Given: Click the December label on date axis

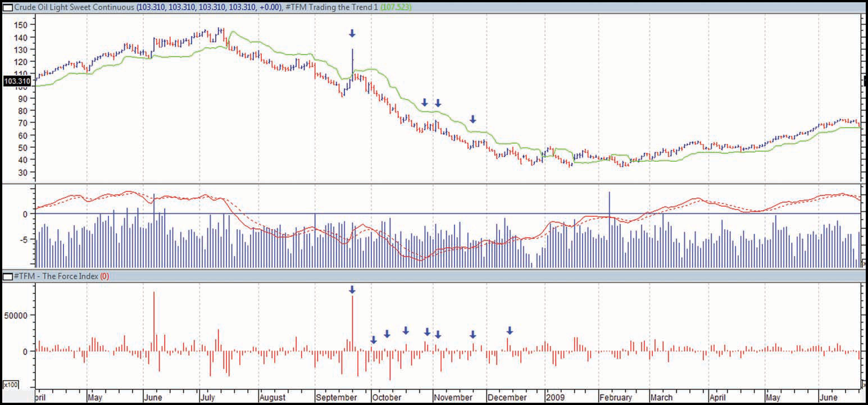Looking at the screenshot, I should click(507, 397).
